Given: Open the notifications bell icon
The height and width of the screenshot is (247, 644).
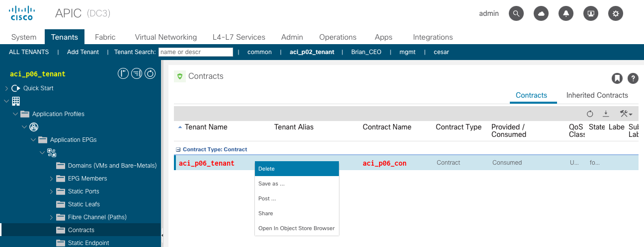Looking at the screenshot, I should coord(566,13).
